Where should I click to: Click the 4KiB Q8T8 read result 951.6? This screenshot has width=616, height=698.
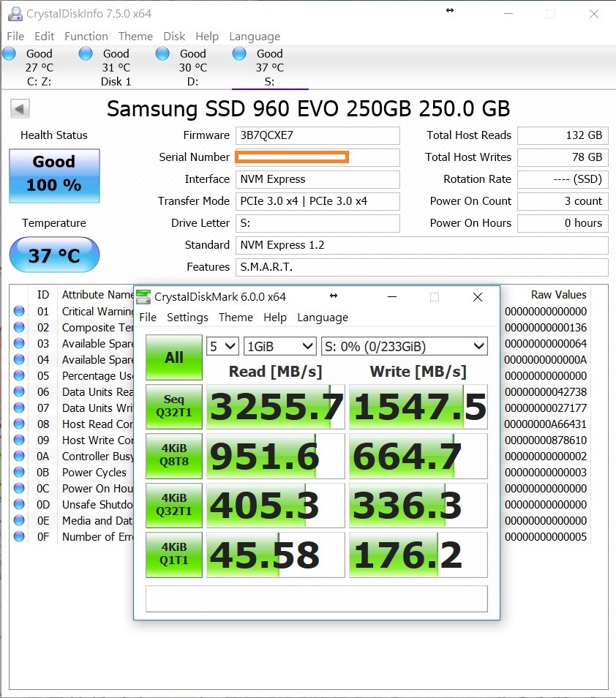tap(276, 456)
